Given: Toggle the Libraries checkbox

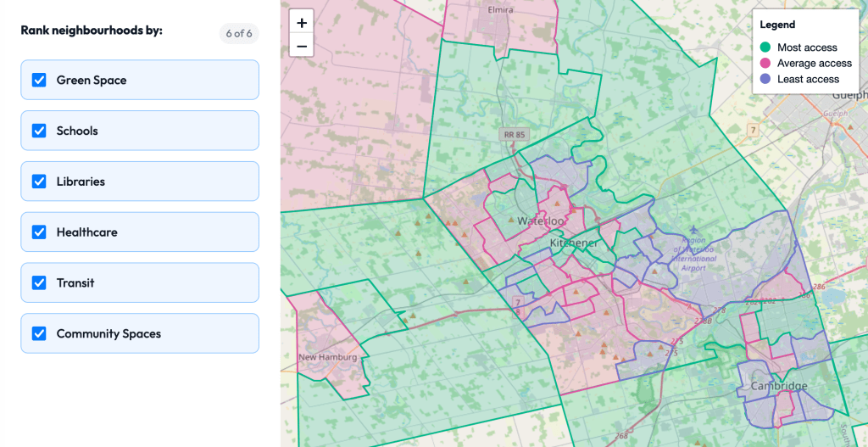Looking at the screenshot, I should 39,182.
